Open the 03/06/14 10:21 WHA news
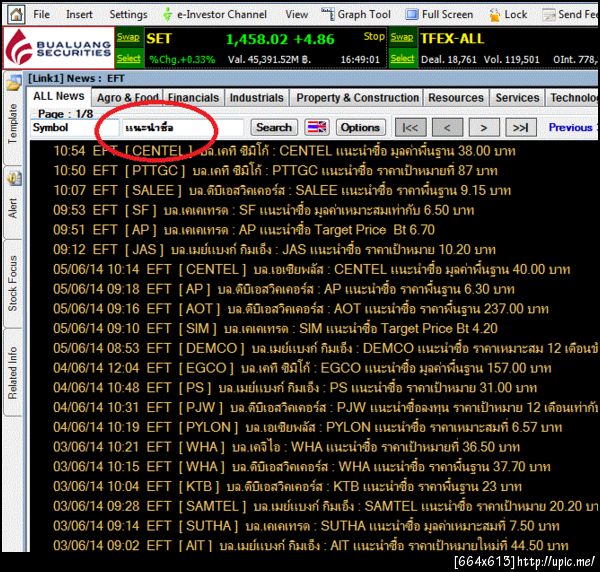 coord(287,447)
